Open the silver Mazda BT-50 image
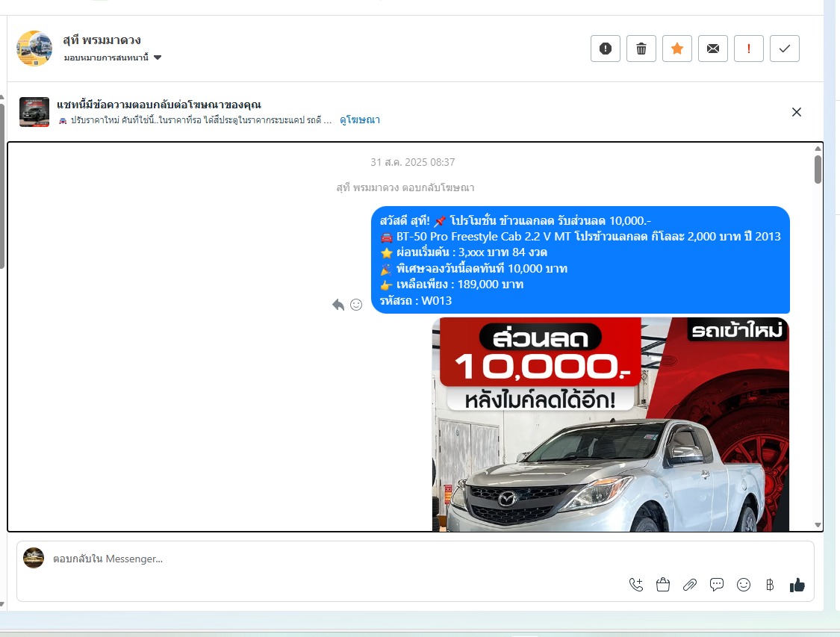 (x=611, y=424)
